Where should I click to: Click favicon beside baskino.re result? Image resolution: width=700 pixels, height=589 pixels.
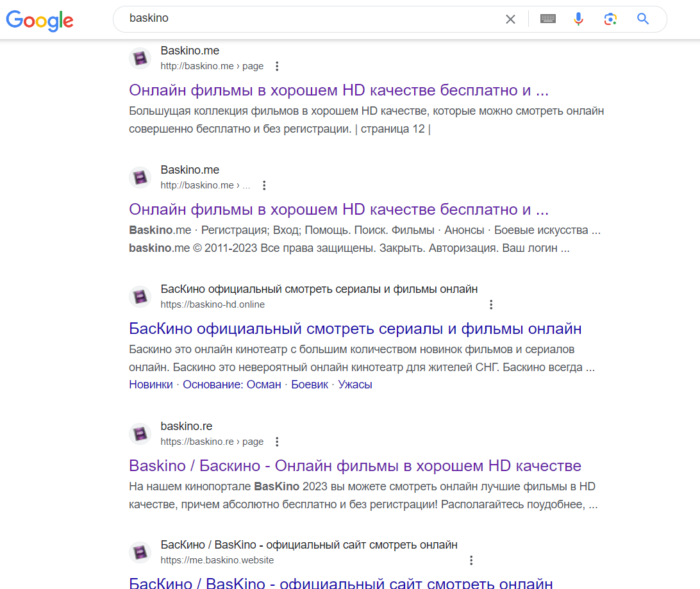(140, 434)
